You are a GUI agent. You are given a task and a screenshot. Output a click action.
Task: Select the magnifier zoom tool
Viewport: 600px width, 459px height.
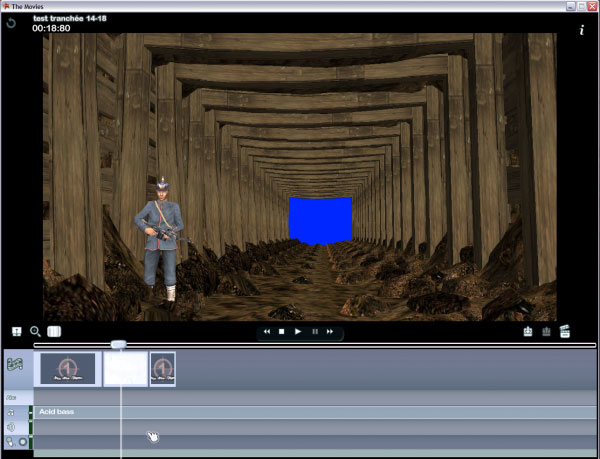(x=35, y=331)
